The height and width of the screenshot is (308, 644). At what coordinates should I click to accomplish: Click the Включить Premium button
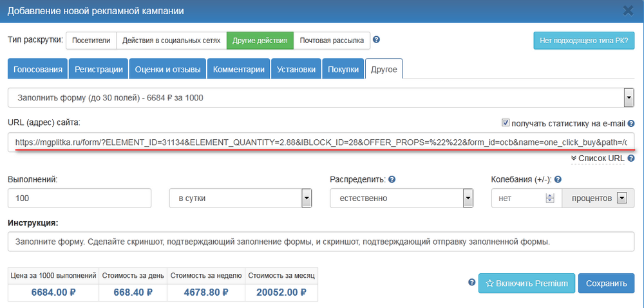(526, 283)
